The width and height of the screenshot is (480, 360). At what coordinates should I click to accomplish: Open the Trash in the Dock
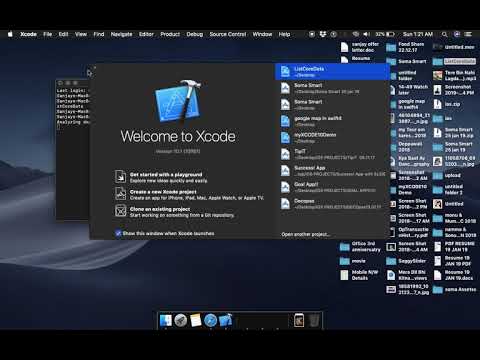(x=314, y=320)
